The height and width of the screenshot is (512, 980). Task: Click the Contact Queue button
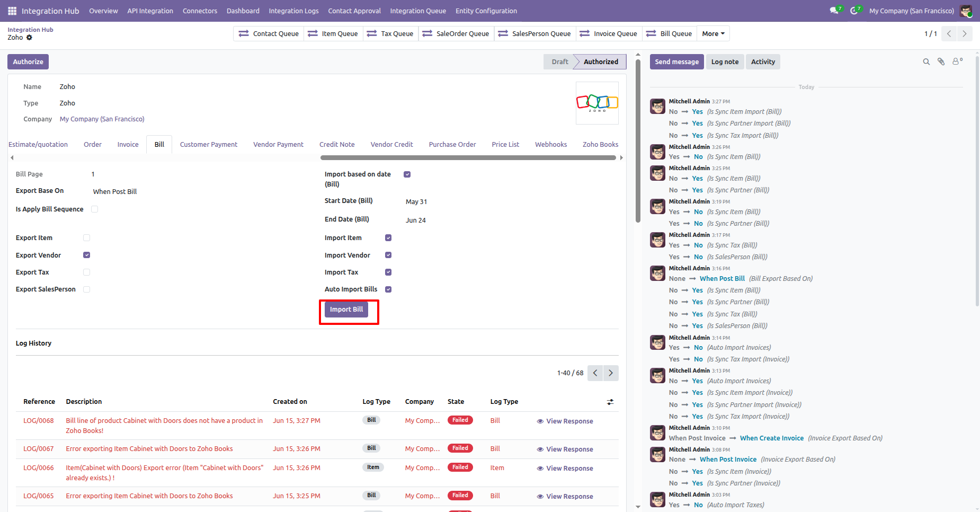pyautogui.click(x=269, y=33)
